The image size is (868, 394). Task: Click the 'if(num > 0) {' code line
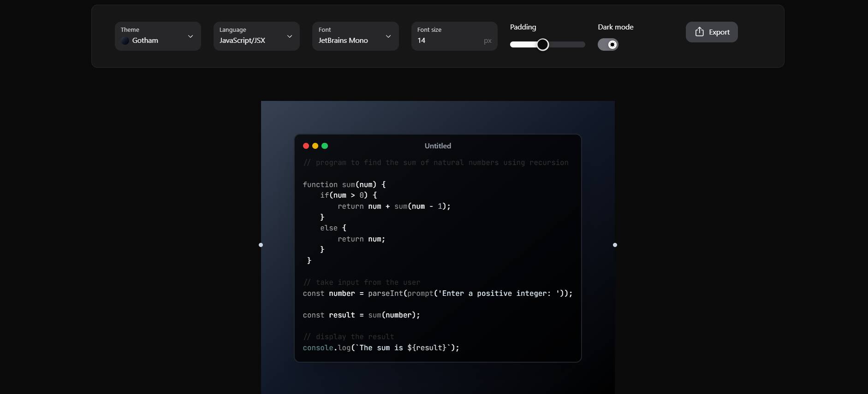tap(349, 195)
